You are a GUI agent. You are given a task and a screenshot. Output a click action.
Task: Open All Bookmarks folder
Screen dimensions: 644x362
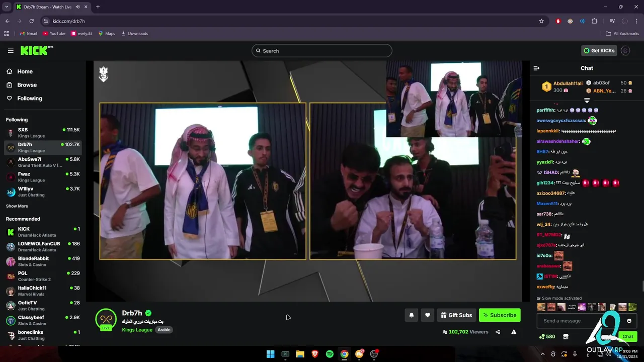(622, 34)
